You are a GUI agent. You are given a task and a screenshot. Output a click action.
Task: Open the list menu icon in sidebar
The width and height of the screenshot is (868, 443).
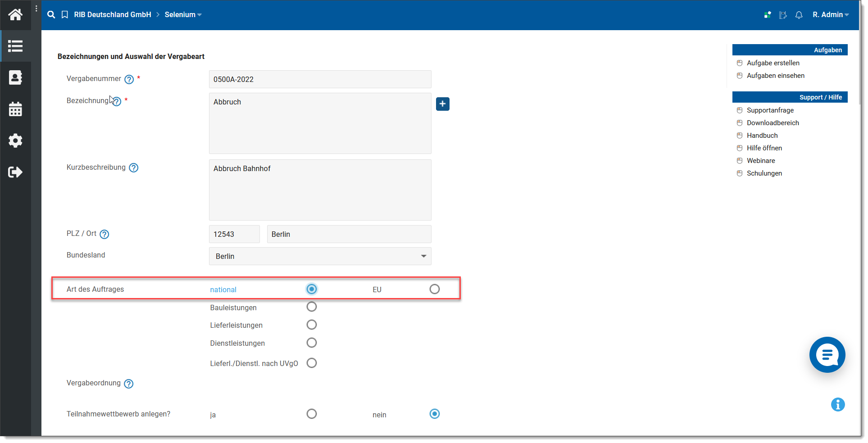15,46
